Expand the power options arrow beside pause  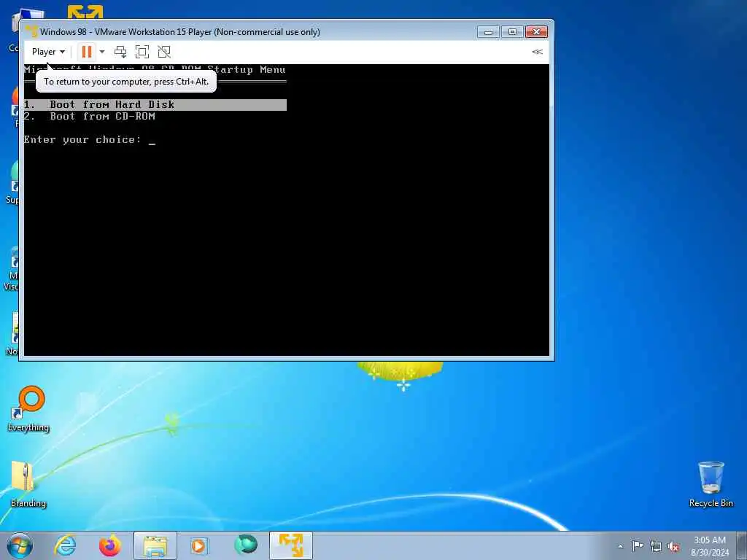coord(102,52)
